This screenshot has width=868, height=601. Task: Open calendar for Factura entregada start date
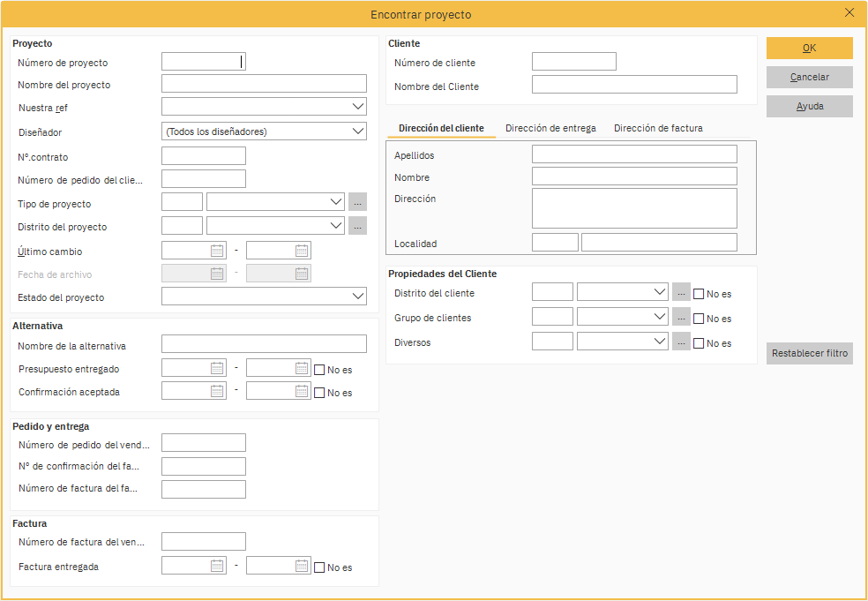click(217, 566)
